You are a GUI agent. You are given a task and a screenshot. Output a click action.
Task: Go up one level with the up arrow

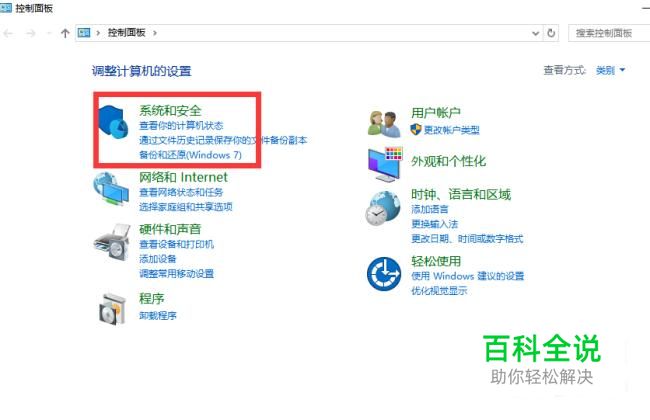point(65,33)
